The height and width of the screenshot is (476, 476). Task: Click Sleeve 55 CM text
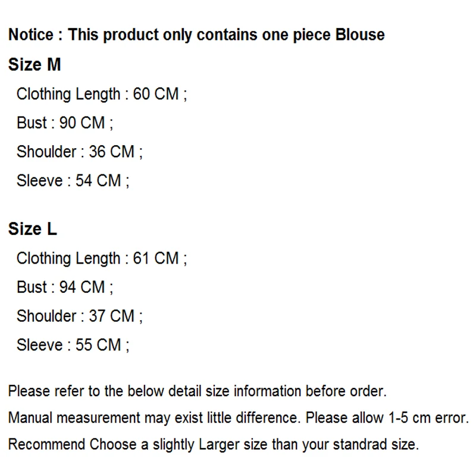click(73, 345)
